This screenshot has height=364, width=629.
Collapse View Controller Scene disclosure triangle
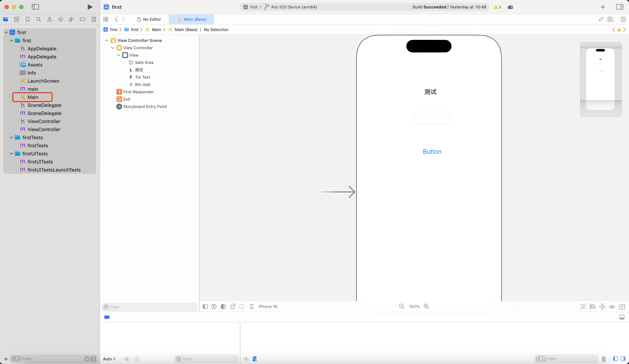tap(107, 40)
